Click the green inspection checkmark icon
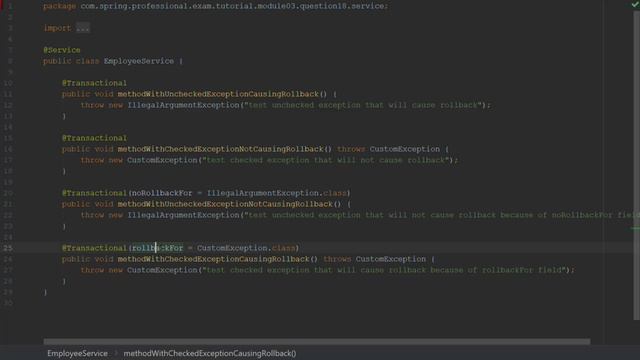This screenshot has width=640, height=360. [x=636, y=4]
